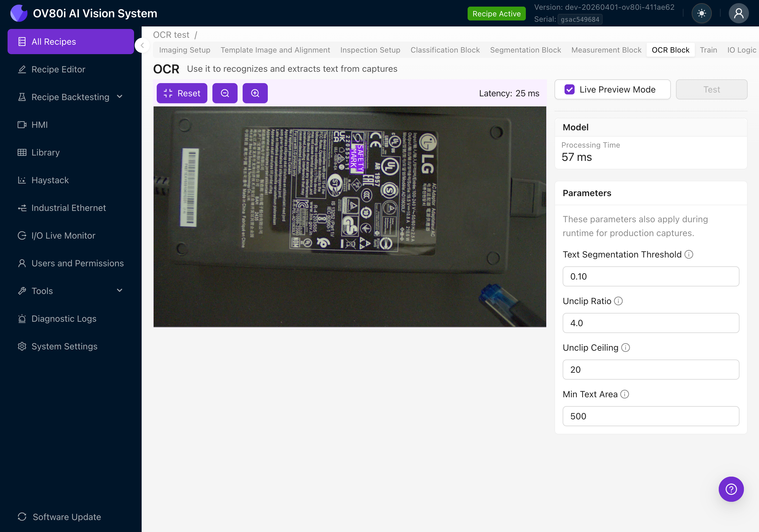Collapse the sidebar with the chevron
Image resolution: width=759 pixels, height=532 pixels.
click(x=142, y=45)
